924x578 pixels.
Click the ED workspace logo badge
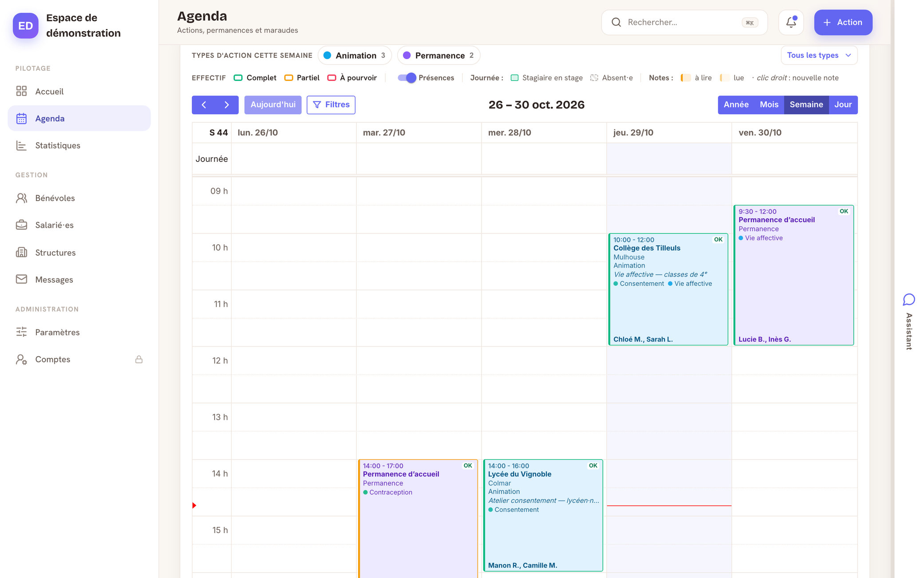point(25,25)
